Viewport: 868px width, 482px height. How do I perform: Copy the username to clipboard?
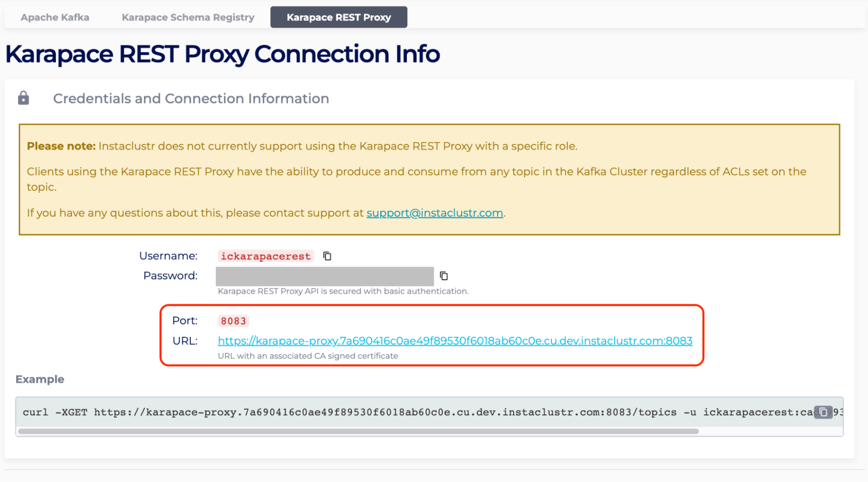click(327, 256)
